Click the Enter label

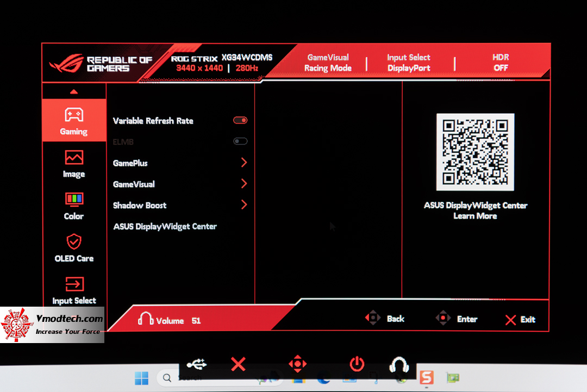click(x=467, y=319)
